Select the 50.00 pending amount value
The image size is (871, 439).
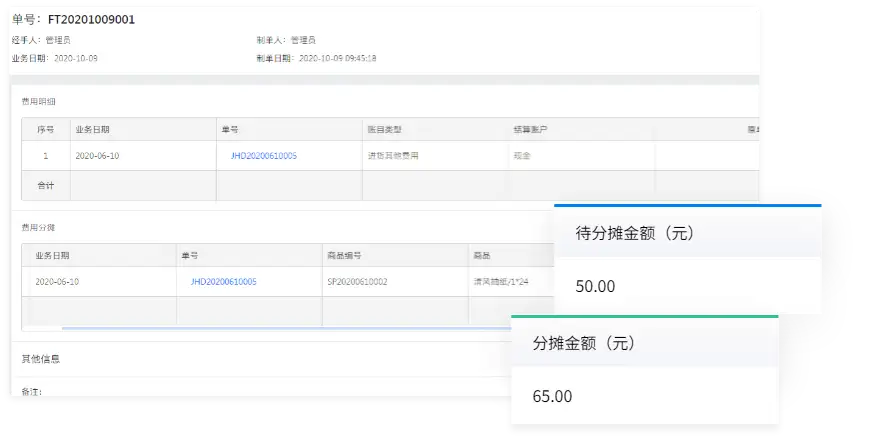tap(595, 287)
